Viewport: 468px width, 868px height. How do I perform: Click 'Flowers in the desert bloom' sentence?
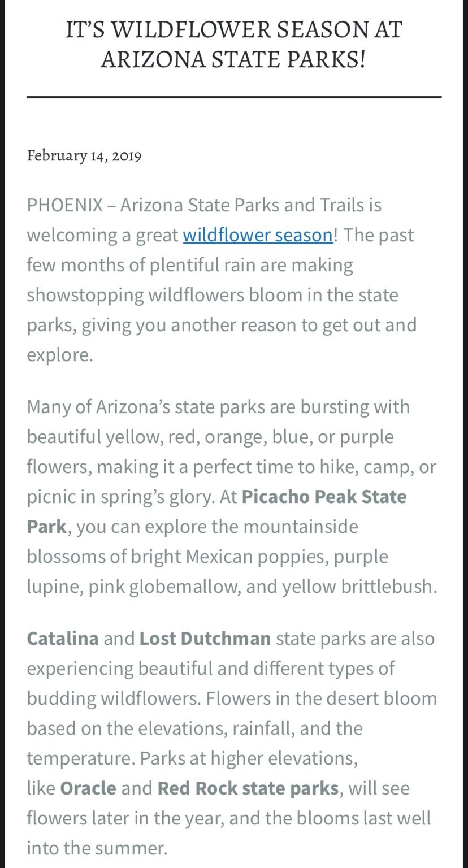(x=322, y=698)
